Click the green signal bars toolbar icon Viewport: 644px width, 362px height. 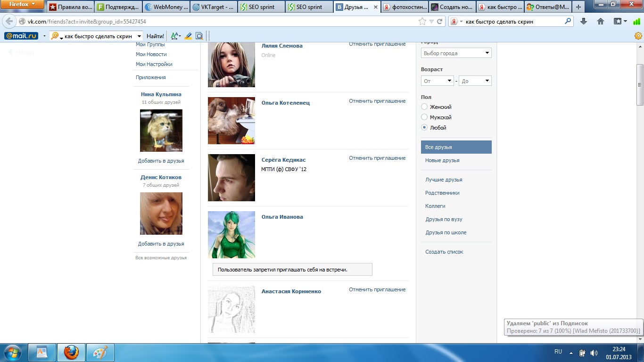point(637,21)
